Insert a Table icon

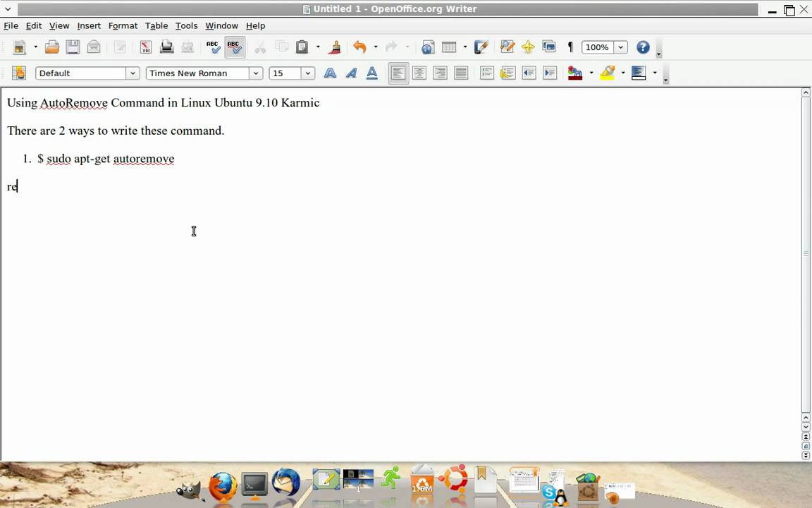449,47
